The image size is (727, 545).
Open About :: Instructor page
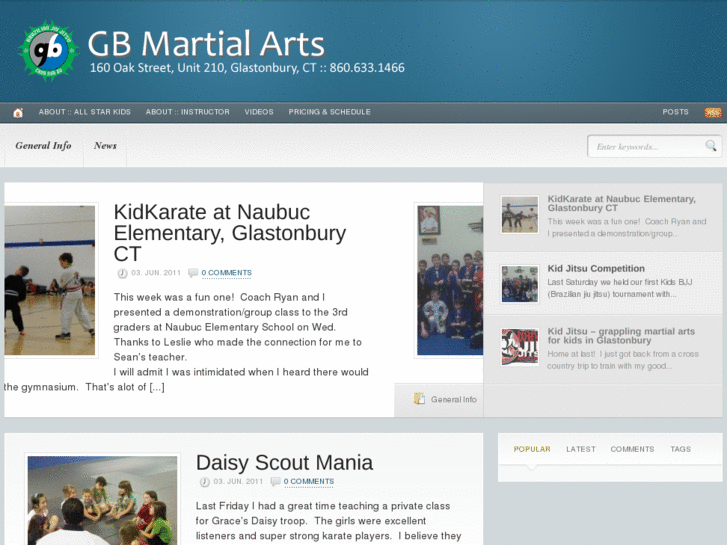pos(187,112)
